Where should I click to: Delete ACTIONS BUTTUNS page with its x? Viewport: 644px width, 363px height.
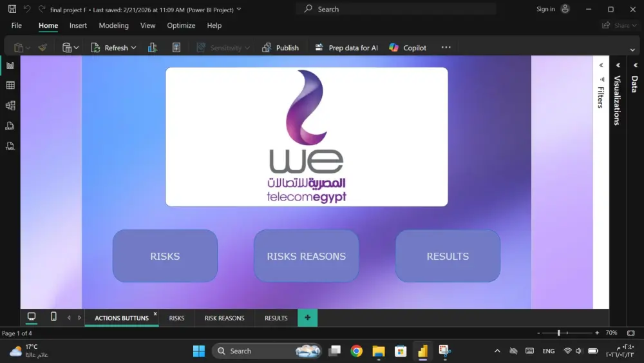click(x=155, y=313)
